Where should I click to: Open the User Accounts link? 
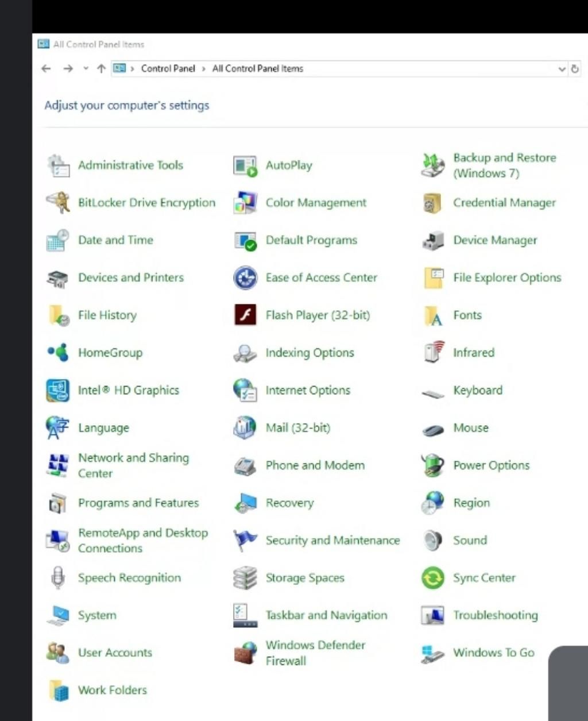pyautogui.click(x=115, y=653)
